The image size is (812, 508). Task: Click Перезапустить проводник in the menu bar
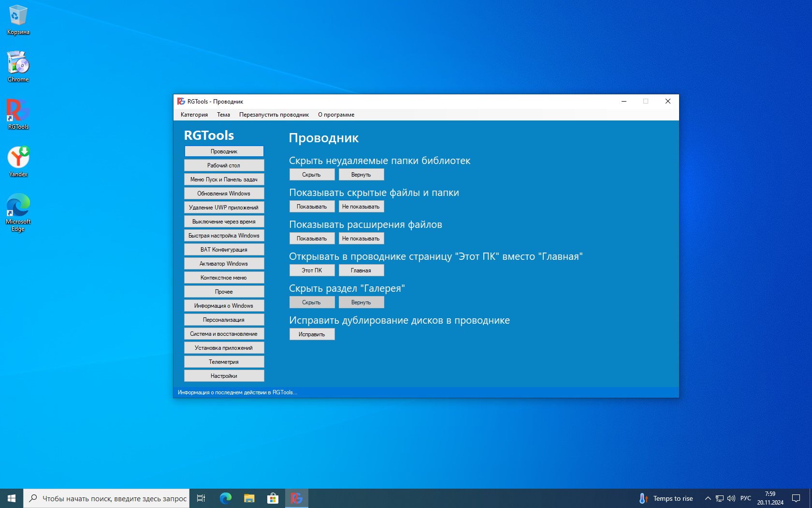[274, 115]
